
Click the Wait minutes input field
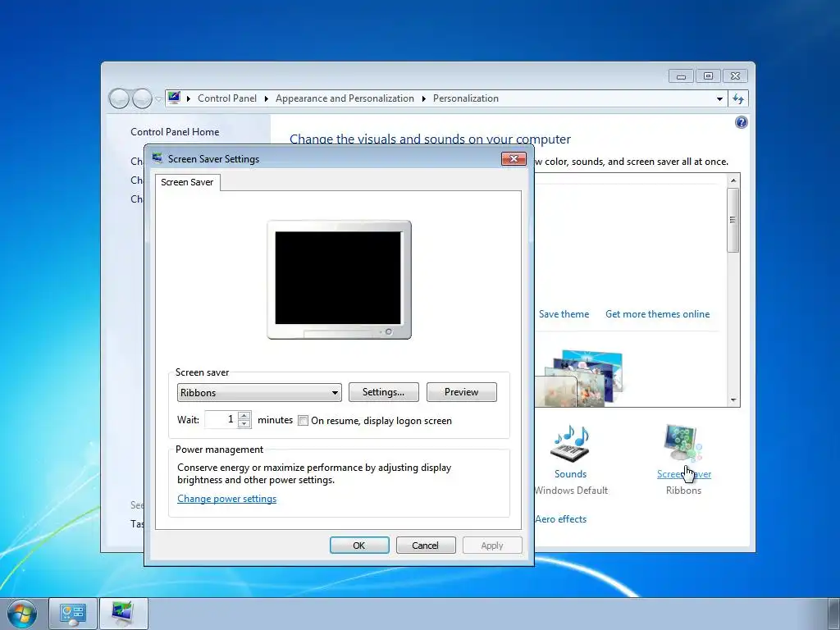click(221, 419)
